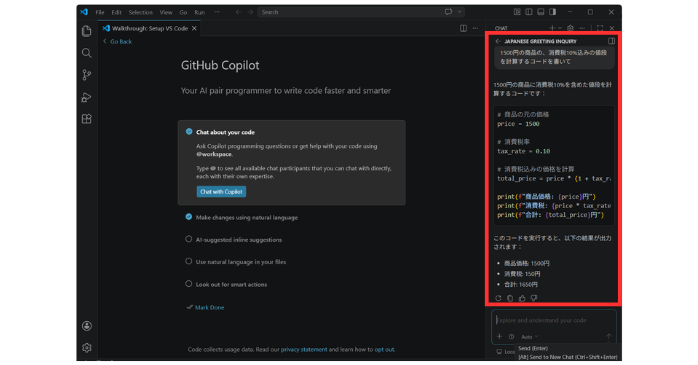Open chat settings gear in Chat header

tap(570, 28)
